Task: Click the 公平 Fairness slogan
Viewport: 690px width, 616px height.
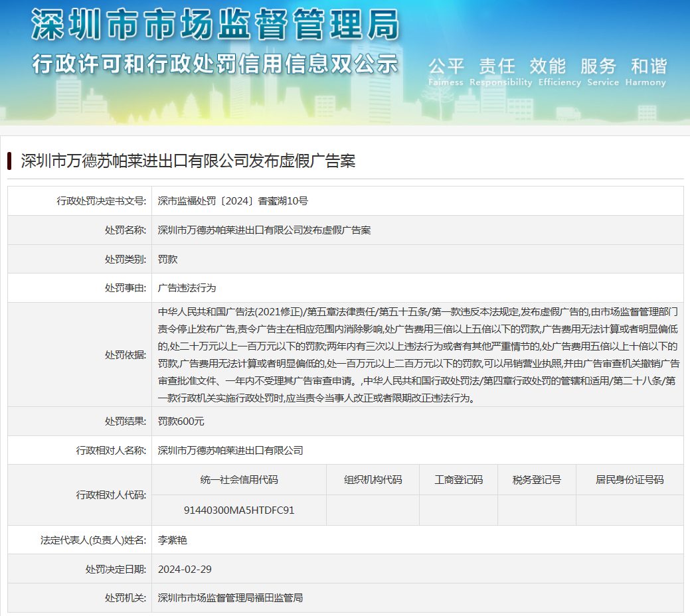Action: click(446, 72)
